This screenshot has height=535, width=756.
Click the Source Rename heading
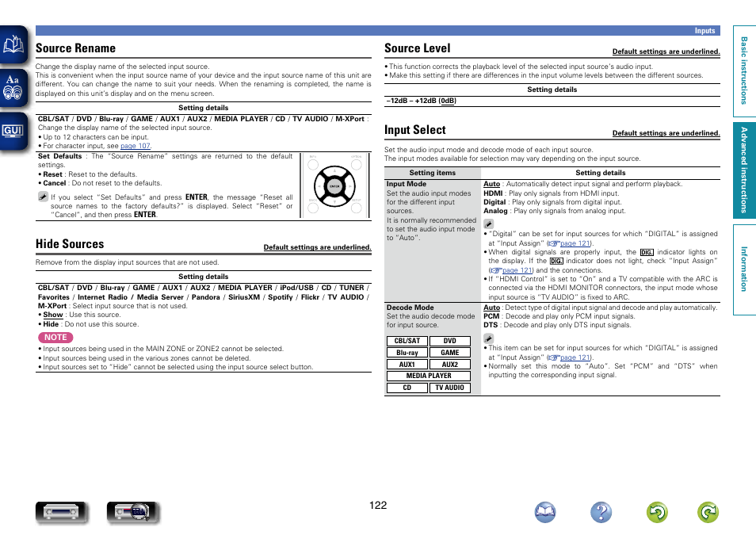[x=76, y=48]
